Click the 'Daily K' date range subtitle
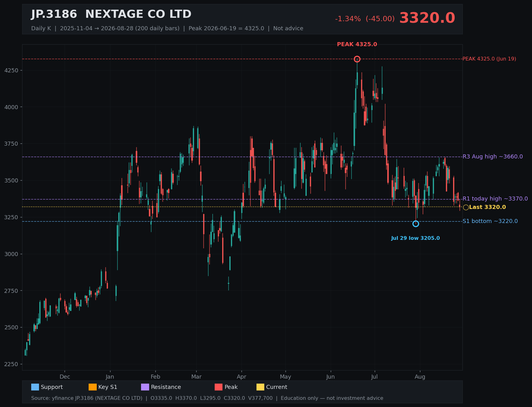Viewport: 532px width, 407px height. (167, 28)
